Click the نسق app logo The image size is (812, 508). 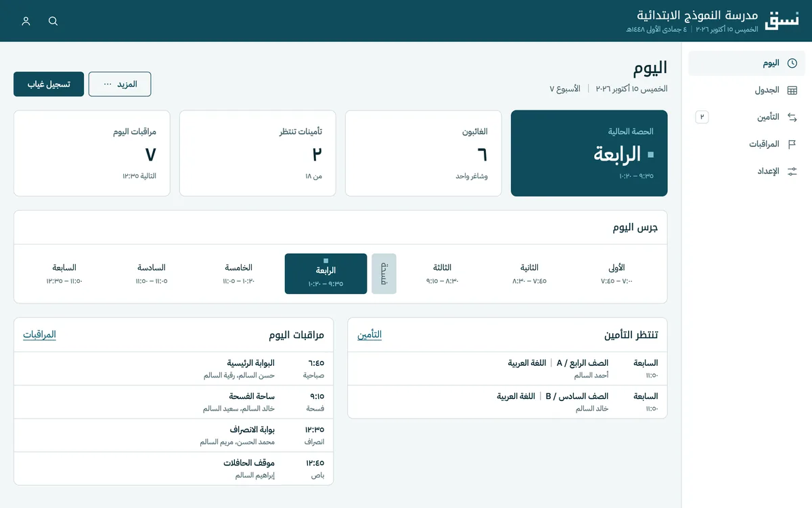point(782,20)
